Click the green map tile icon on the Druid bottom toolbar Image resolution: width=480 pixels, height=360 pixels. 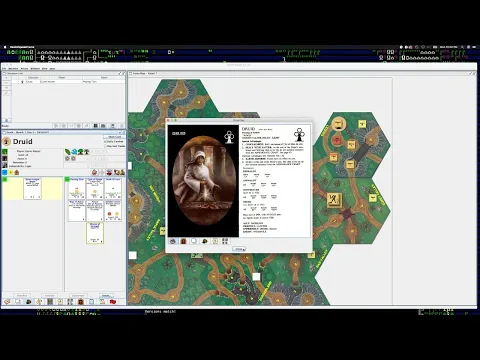tap(50, 302)
